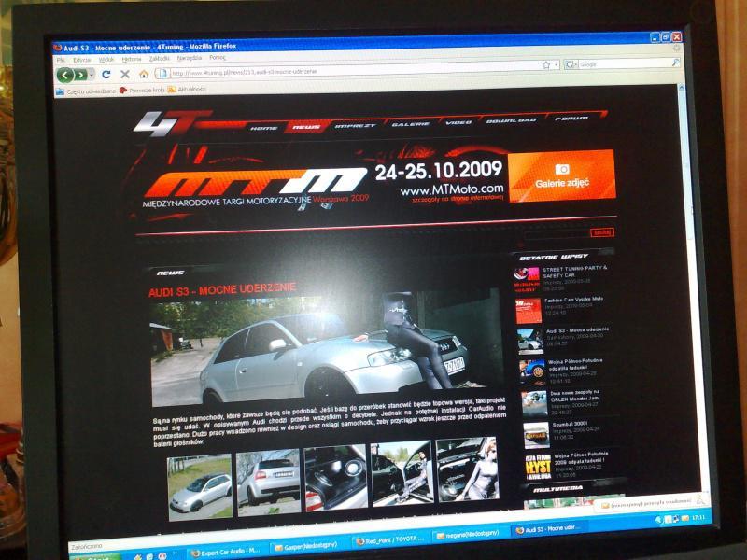Go back with the Firefox Back arrow
747x560 pixels.
[x=65, y=75]
